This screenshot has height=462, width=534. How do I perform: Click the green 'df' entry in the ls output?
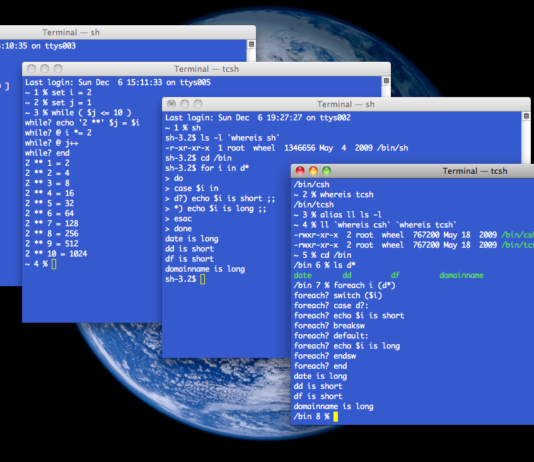click(x=395, y=275)
